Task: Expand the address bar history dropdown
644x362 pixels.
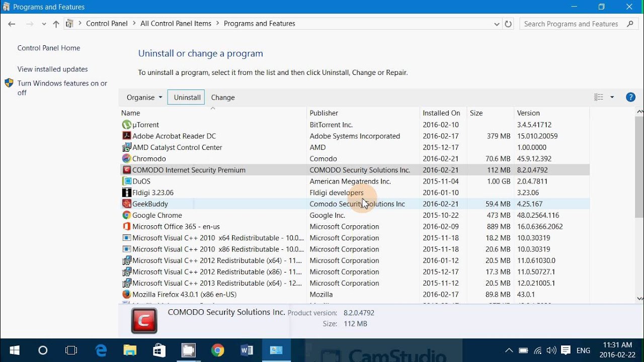Action: pyautogui.click(x=497, y=24)
